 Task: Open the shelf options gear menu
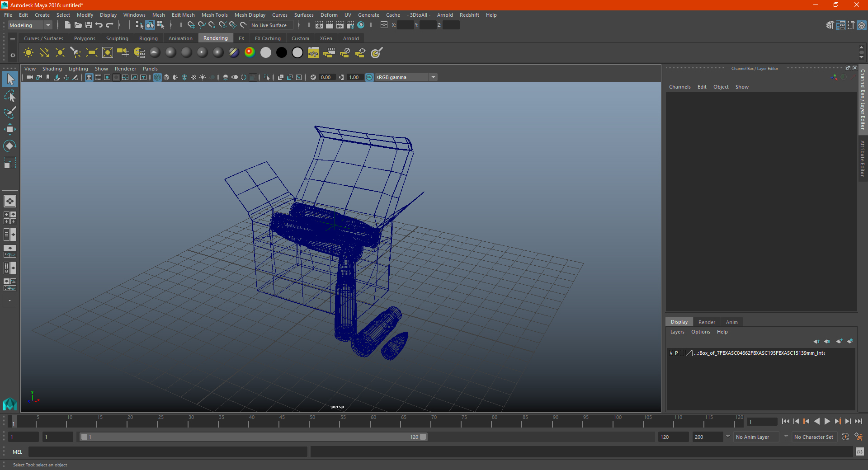(13, 55)
